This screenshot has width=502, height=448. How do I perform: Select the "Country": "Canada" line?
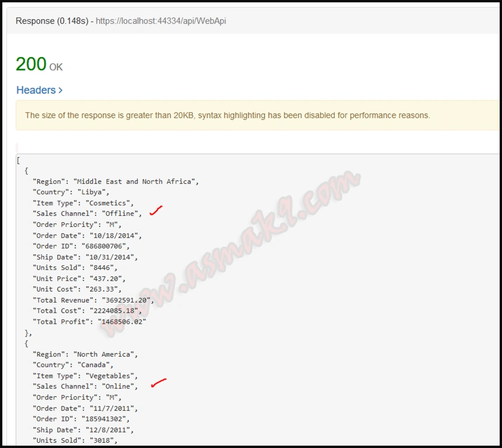73,365
